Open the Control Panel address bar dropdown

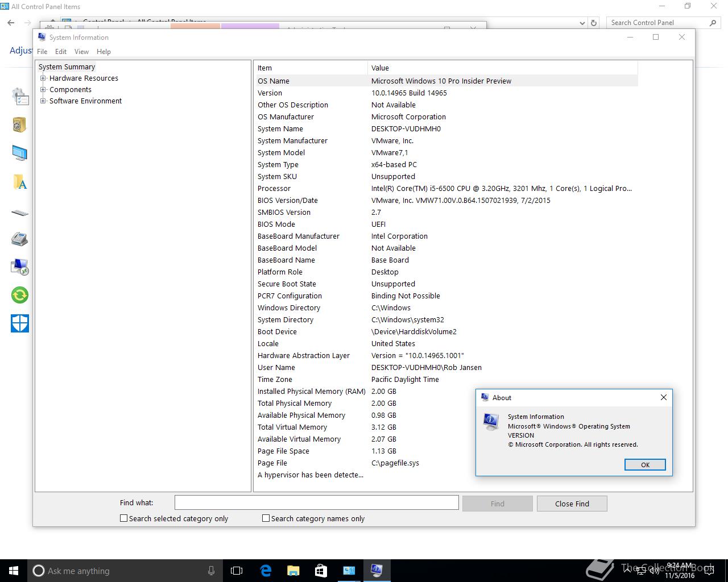click(582, 23)
